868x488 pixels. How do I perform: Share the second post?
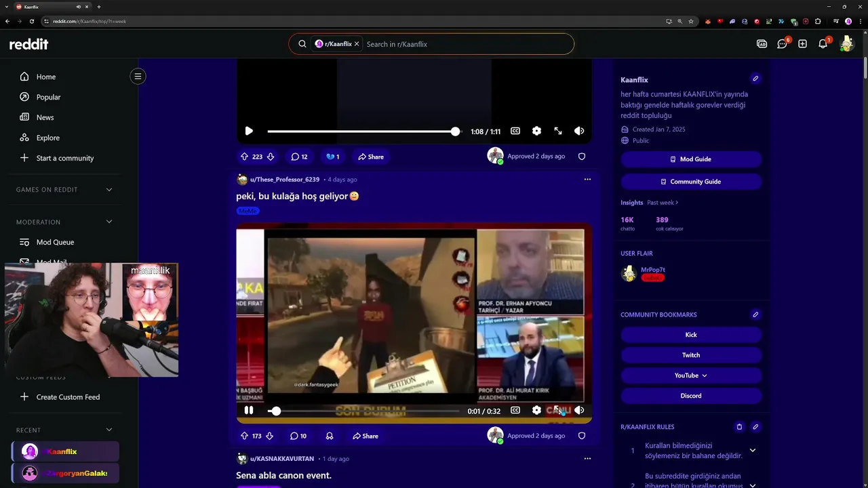(x=366, y=436)
